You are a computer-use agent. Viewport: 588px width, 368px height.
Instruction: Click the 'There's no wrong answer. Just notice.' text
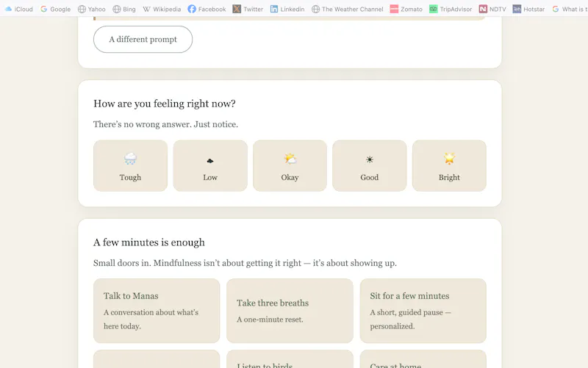point(165,124)
